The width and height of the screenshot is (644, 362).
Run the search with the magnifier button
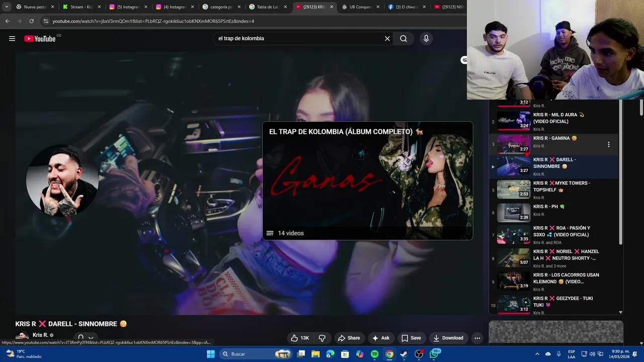point(404,39)
